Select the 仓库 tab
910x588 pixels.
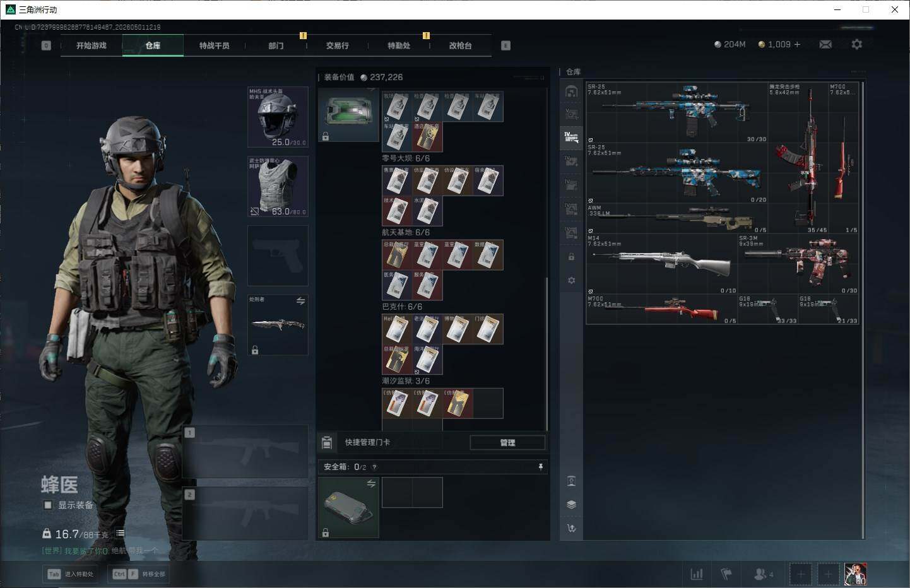153,45
